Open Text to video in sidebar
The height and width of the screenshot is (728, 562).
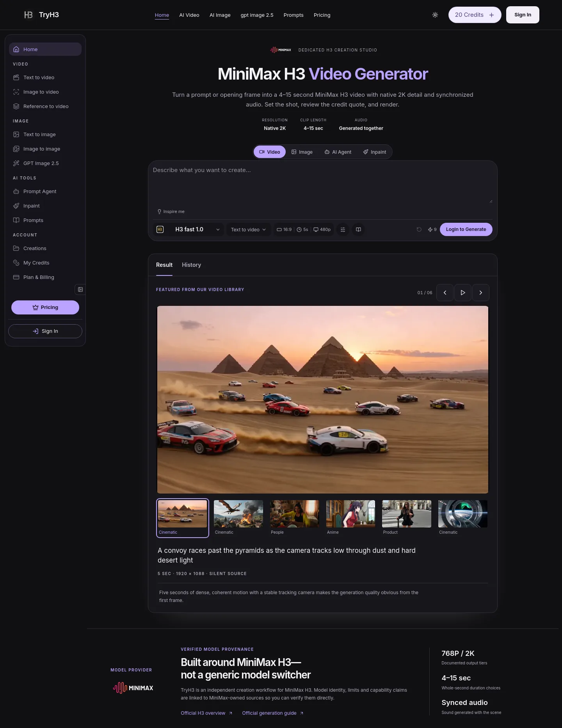[45, 77]
